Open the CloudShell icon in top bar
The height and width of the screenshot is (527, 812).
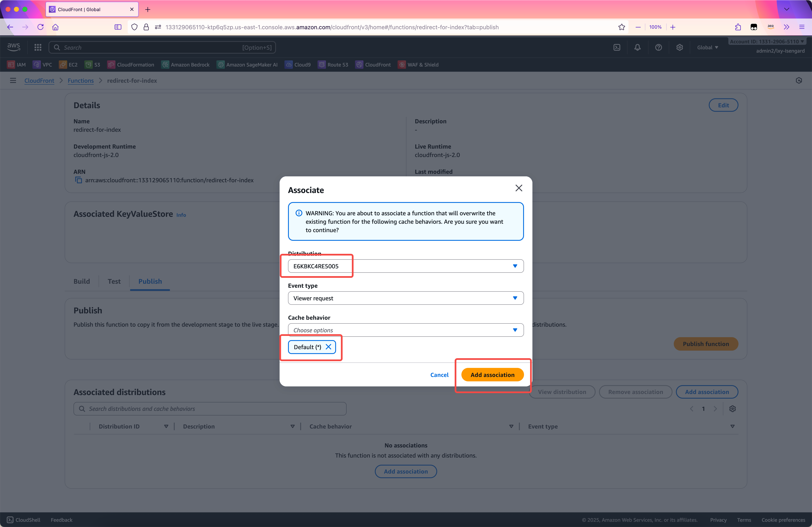tap(617, 47)
